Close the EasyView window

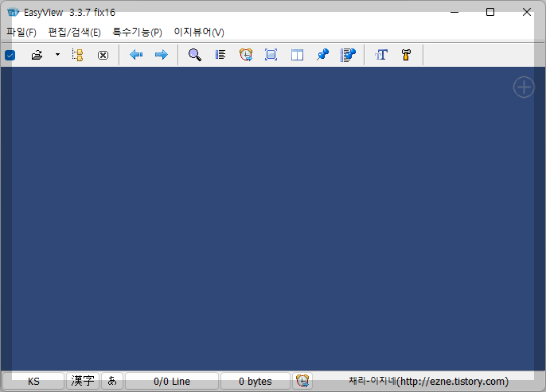(x=527, y=12)
